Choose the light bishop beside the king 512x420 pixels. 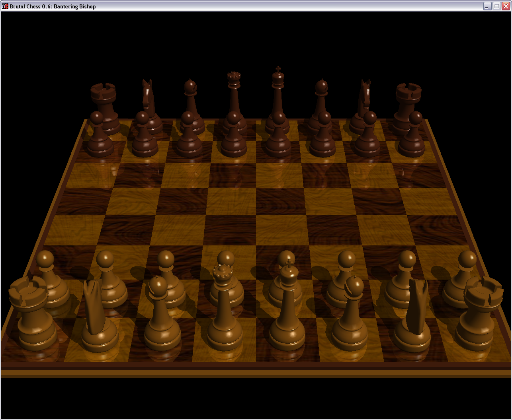click(350, 318)
